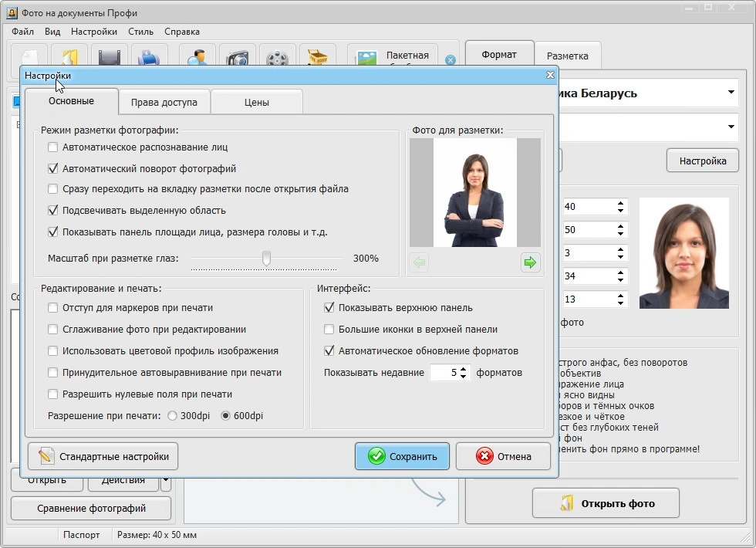The image size is (756, 548).
Task: Click the portrait sample photo in Формат panel
Action: pos(684,253)
